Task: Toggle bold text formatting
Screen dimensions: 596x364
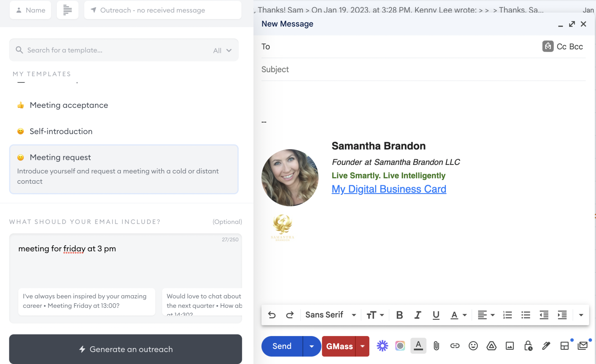Action: 399,315
